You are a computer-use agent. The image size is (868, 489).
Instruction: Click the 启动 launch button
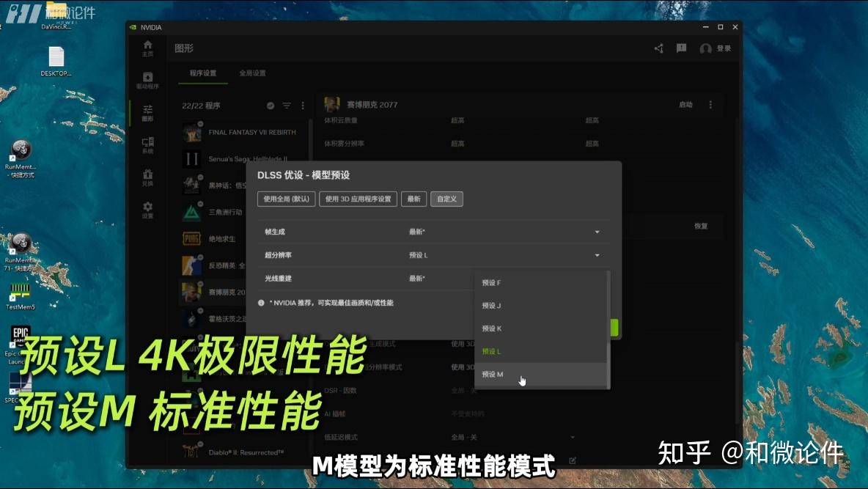[x=686, y=105]
